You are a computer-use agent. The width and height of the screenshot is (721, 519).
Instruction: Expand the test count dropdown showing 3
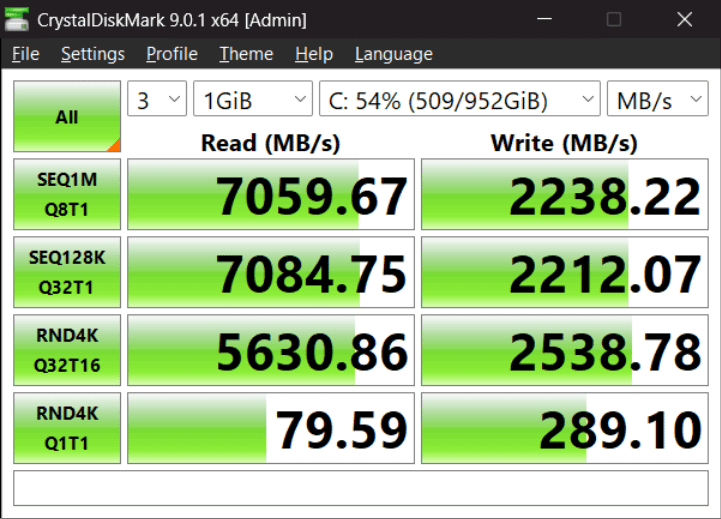pos(157,99)
